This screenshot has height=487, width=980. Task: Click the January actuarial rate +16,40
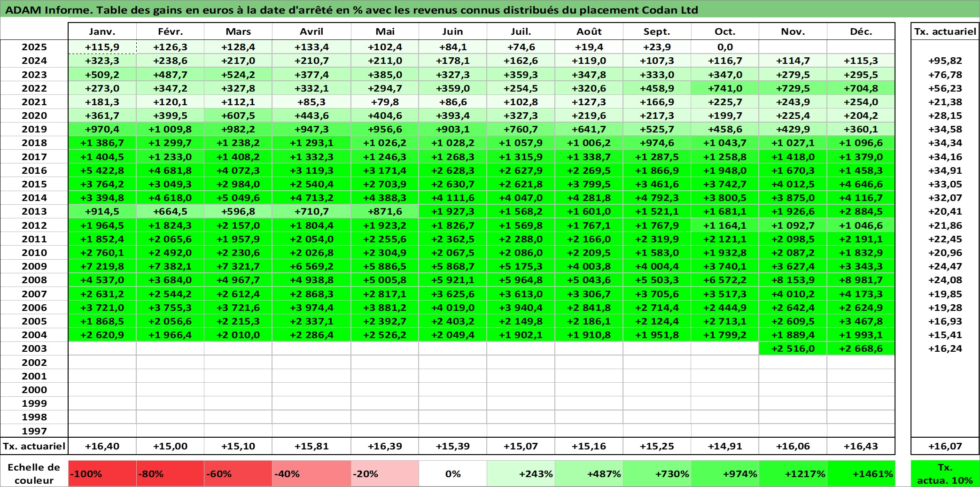[x=102, y=446]
